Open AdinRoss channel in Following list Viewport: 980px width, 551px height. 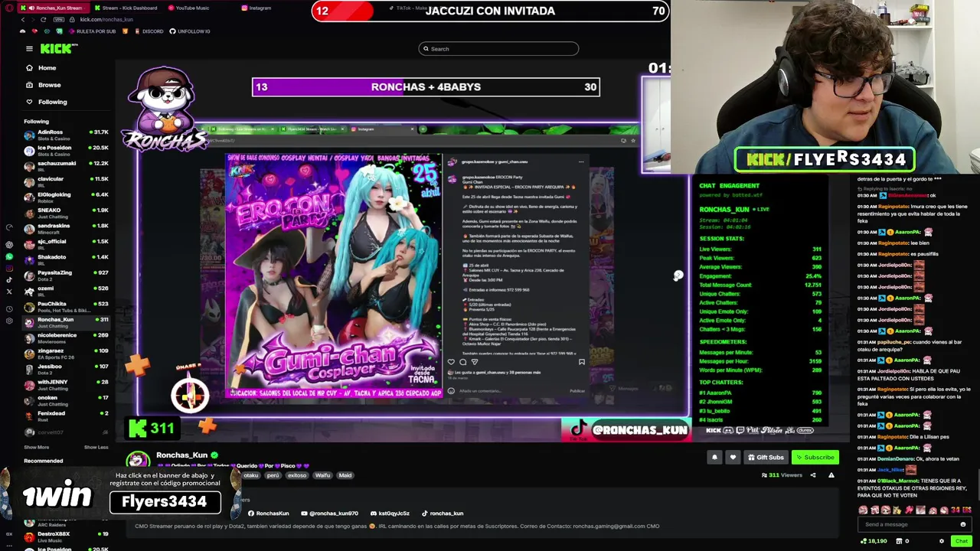click(x=66, y=135)
